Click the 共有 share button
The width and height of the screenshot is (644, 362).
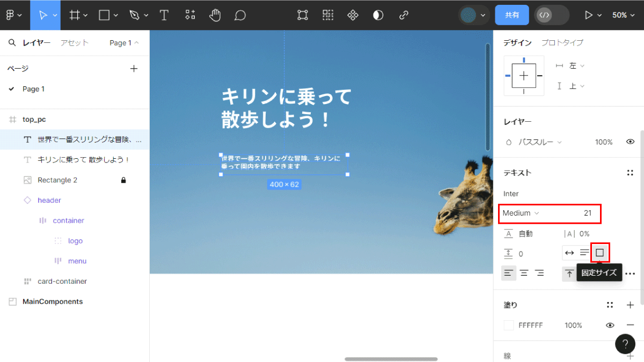(x=512, y=15)
